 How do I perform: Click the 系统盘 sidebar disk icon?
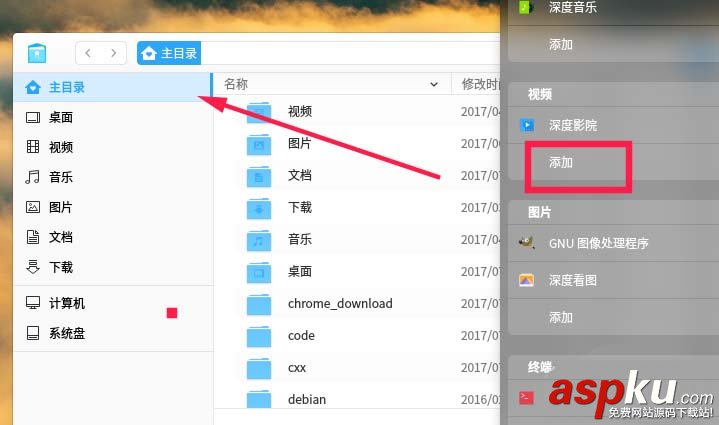coord(33,333)
